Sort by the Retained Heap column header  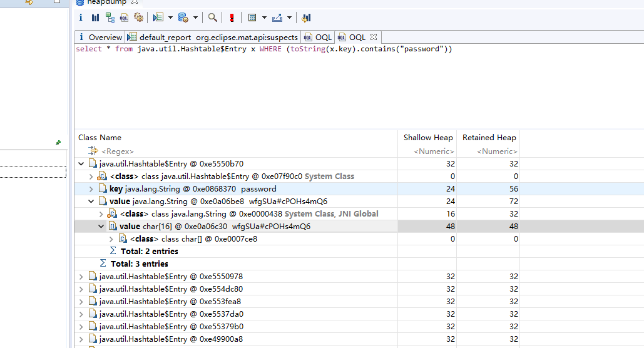489,138
